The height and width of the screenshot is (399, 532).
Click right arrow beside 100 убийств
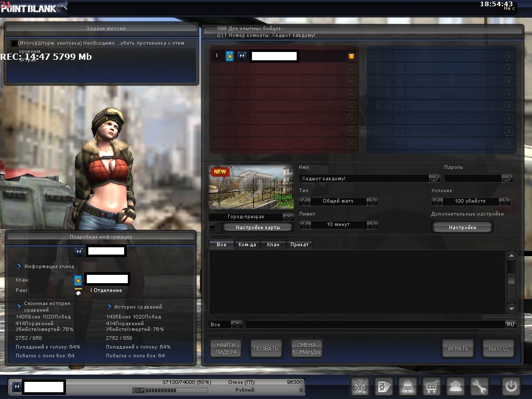coord(504,202)
